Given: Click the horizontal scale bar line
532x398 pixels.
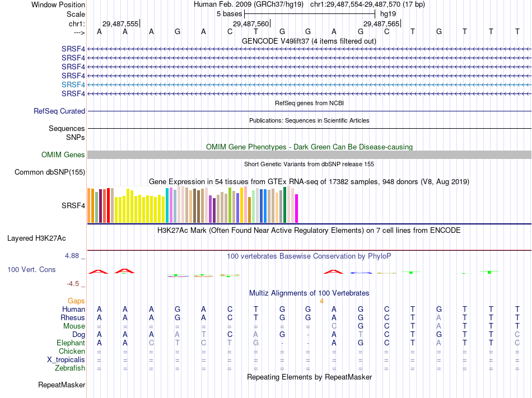Looking at the screenshot, I should pyautogui.click(x=310, y=14).
